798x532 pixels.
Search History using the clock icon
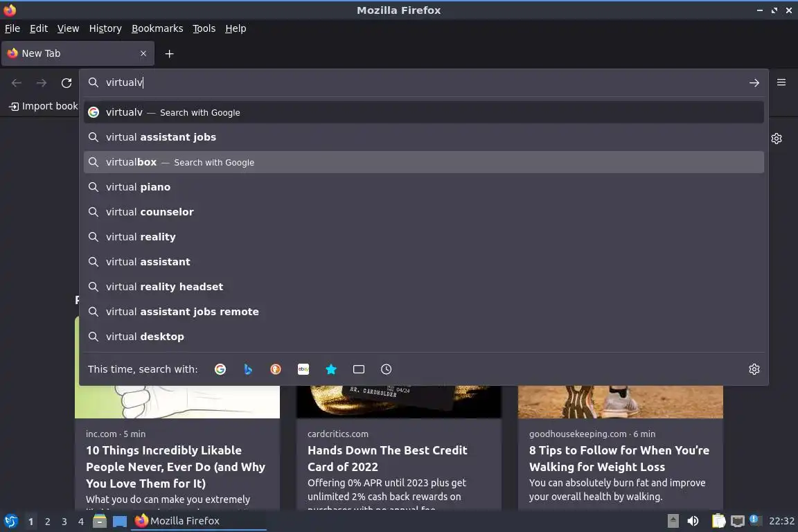point(387,369)
